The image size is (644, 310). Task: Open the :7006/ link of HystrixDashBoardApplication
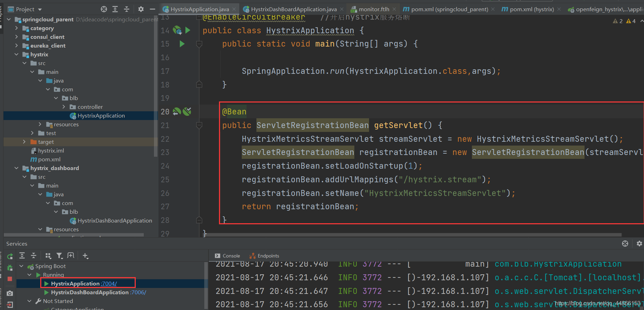tap(138, 292)
